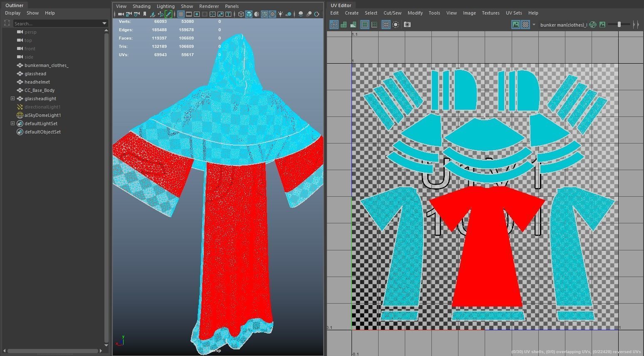Viewport: 644px width, 356px height.
Task: Click the Gate Mask icon
Action: tap(205, 14)
